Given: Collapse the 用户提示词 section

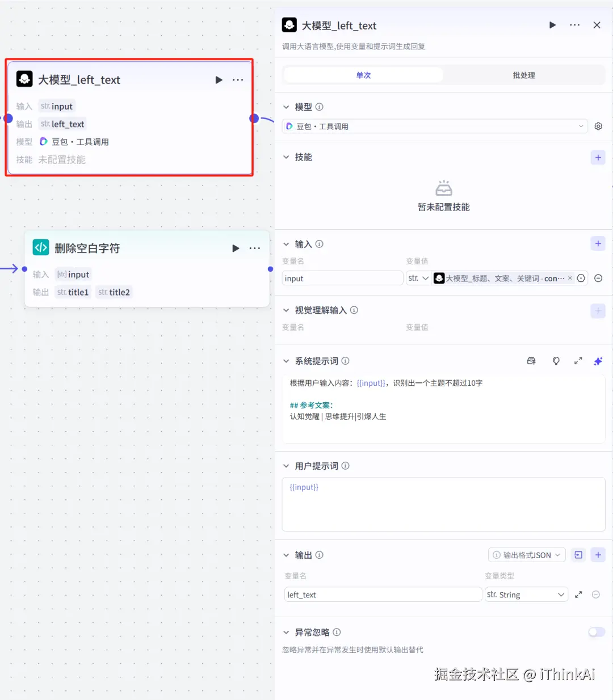Looking at the screenshot, I should 286,466.
